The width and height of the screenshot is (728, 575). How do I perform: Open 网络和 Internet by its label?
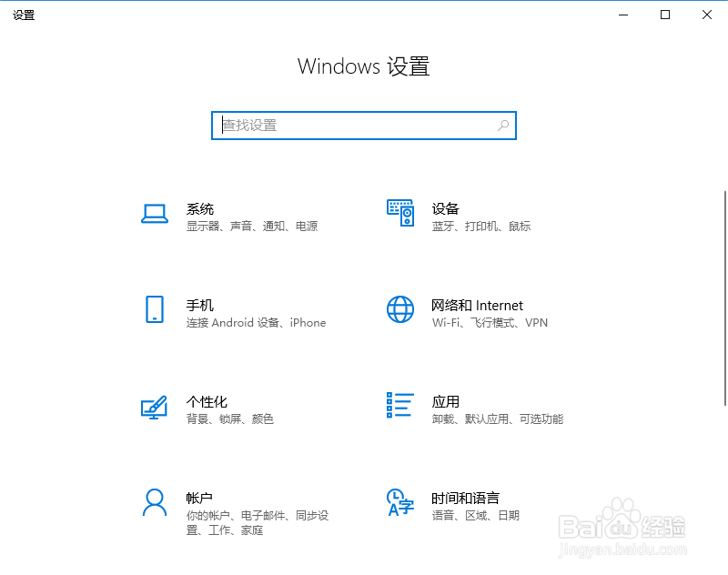pos(477,305)
